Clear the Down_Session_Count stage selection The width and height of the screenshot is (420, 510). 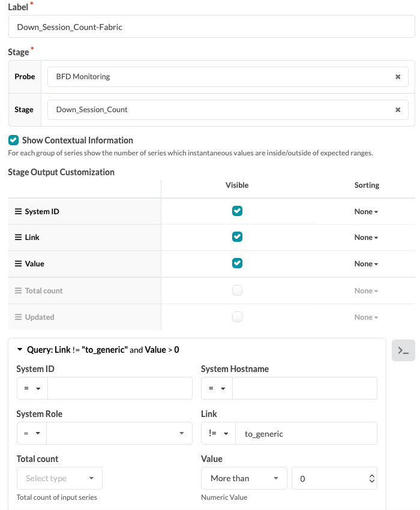tap(398, 110)
